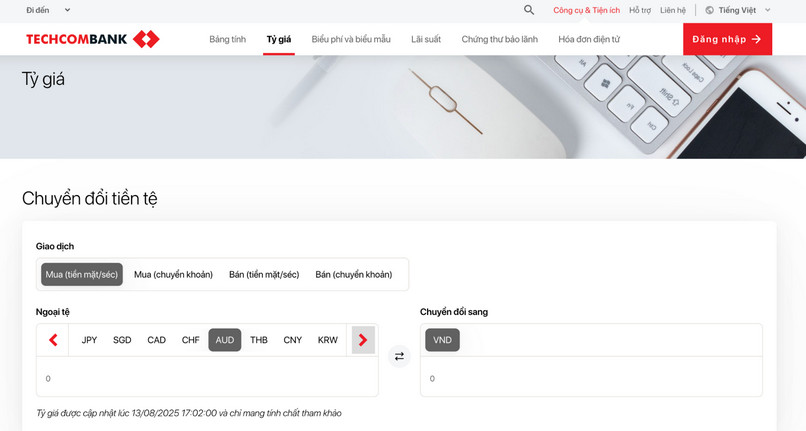Open the Lãi suất tab
This screenshot has height=431, width=806.
(426, 39)
